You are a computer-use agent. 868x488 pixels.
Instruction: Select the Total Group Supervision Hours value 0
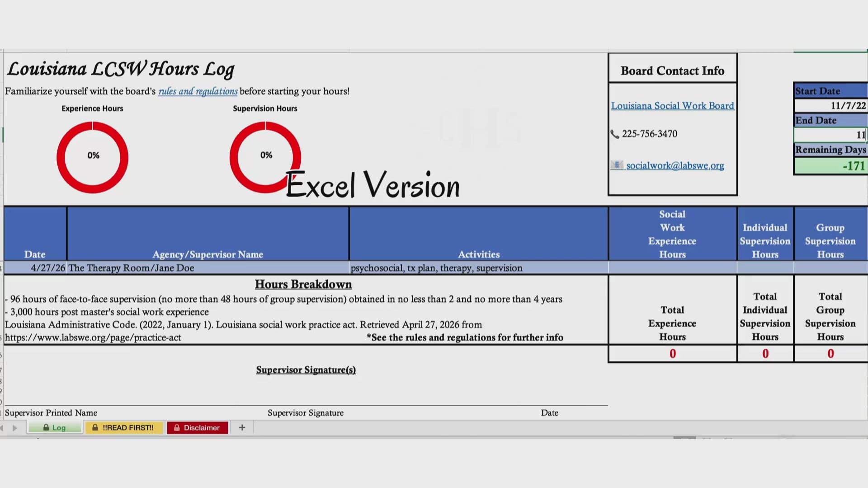tap(831, 354)
